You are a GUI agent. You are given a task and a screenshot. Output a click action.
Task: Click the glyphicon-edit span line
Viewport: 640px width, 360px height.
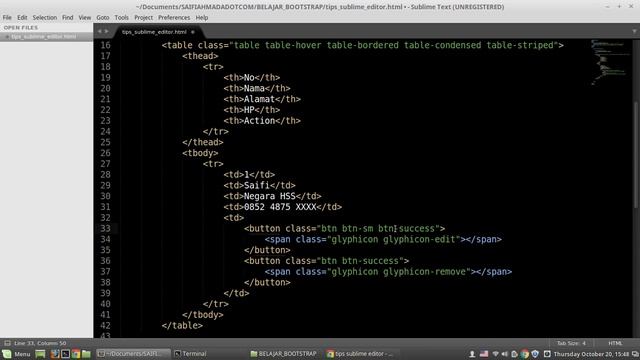383,239
